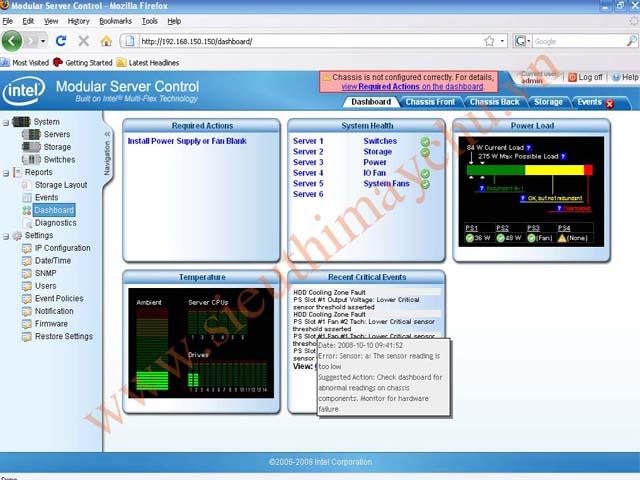The width and height of the screenshot is (640, 480).
Task: Reload the page with refresh icon
Action: tap(61, 41)
